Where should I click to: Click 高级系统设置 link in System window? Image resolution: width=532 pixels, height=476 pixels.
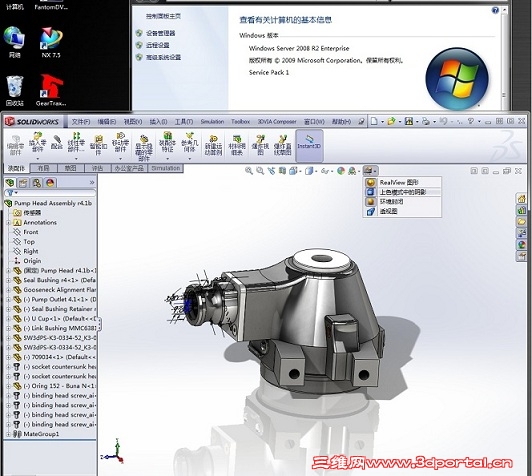tap(163, 57)
